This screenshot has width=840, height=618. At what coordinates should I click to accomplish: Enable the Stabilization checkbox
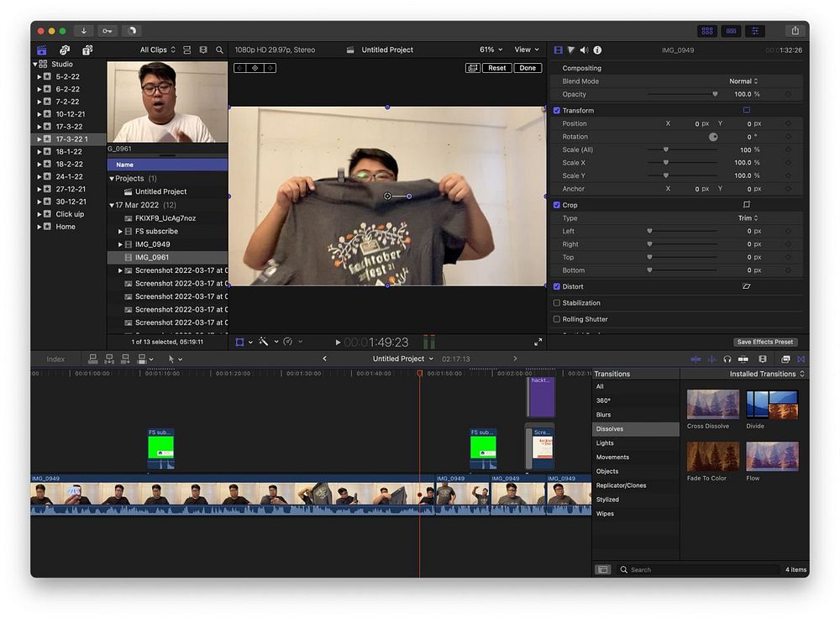click(557, 303)
